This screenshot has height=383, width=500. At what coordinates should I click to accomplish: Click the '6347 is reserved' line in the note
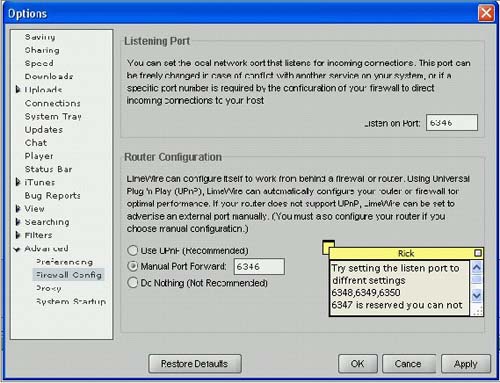click(397, 305)
